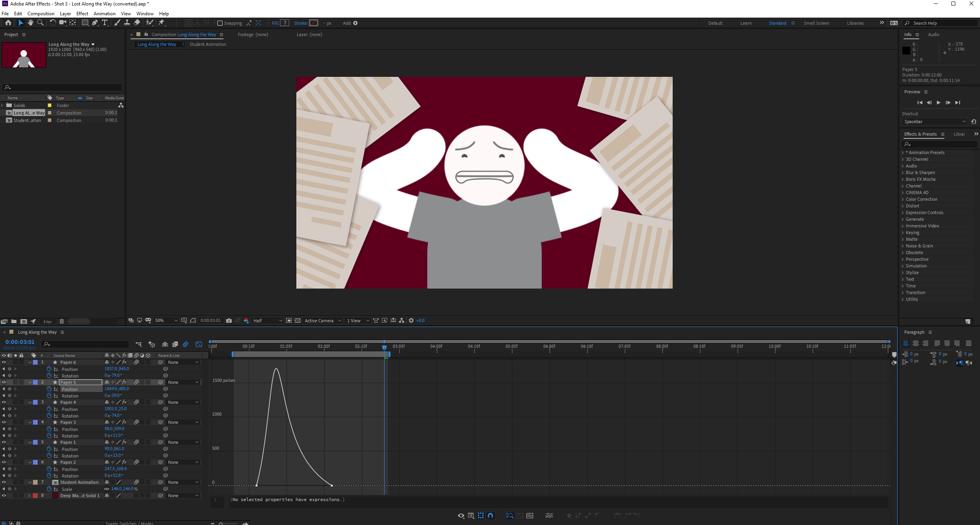Screen dimensions: 980x525
Task: Open the viewer magnification 50% dropdown
Action: 167,321
